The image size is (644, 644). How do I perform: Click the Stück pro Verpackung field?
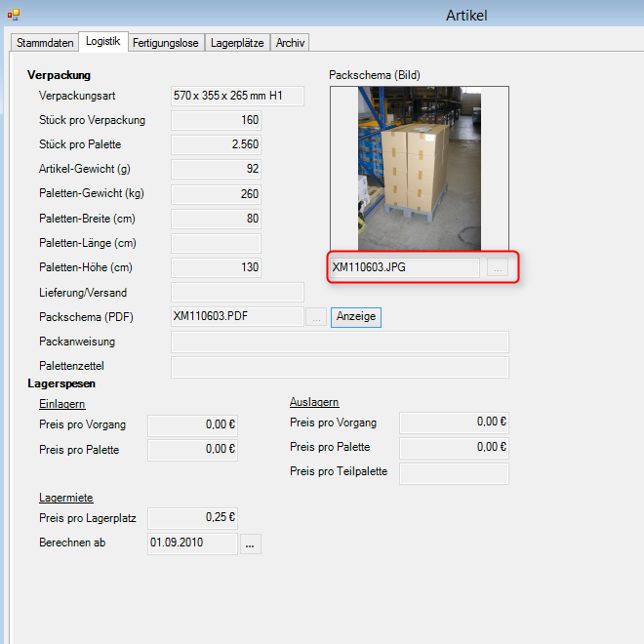point(216,120)
